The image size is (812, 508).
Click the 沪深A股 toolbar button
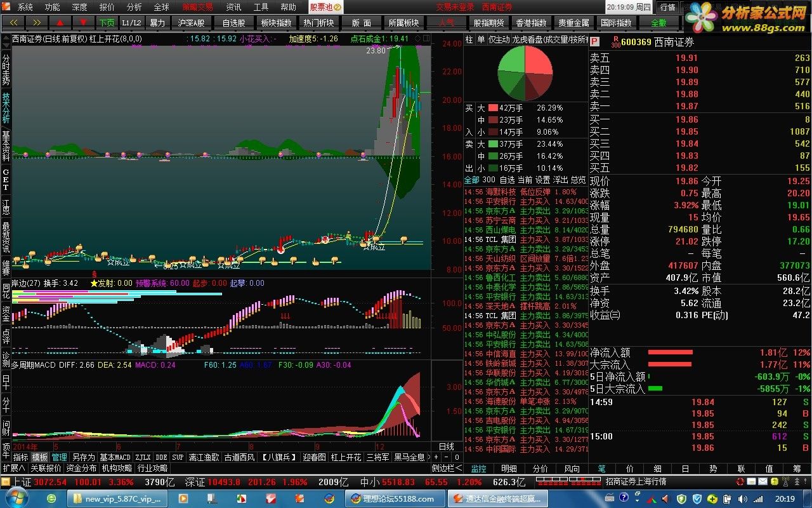[x=191, y=22]
